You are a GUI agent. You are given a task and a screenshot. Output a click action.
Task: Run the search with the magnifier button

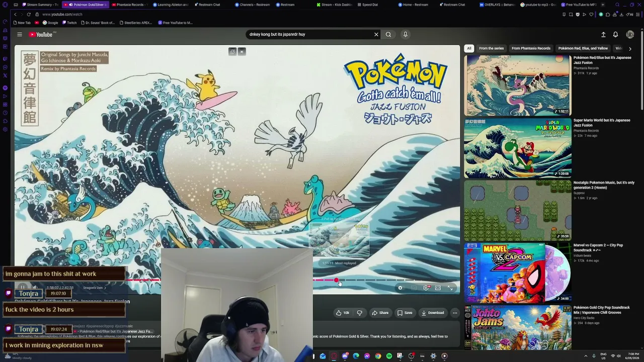coord(388,35)
